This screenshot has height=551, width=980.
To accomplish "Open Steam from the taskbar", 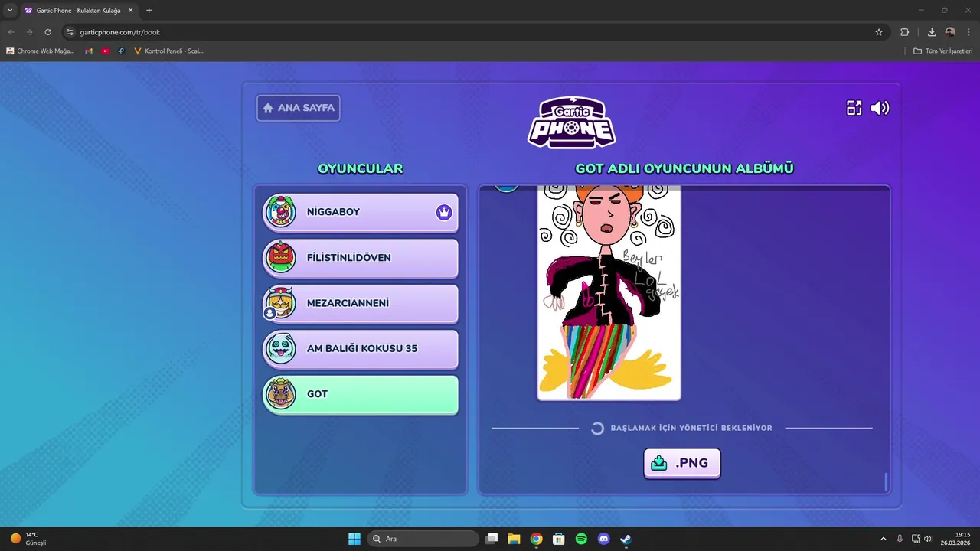I will point(626,539).
